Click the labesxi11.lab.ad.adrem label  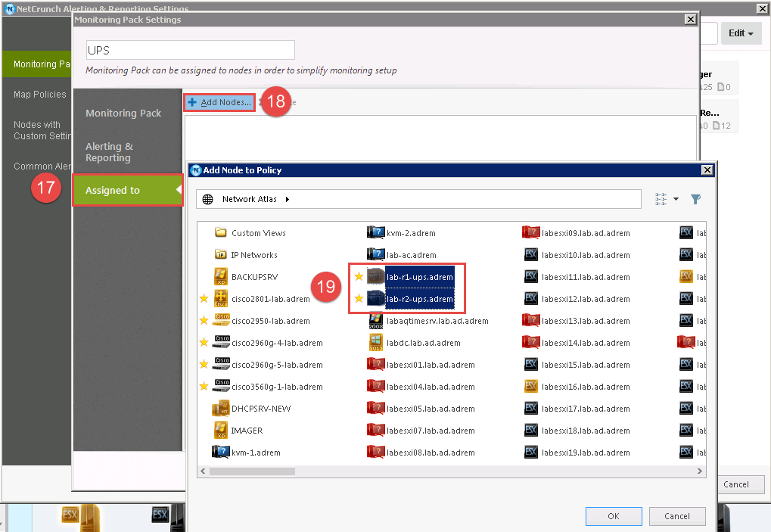(586, 277)
